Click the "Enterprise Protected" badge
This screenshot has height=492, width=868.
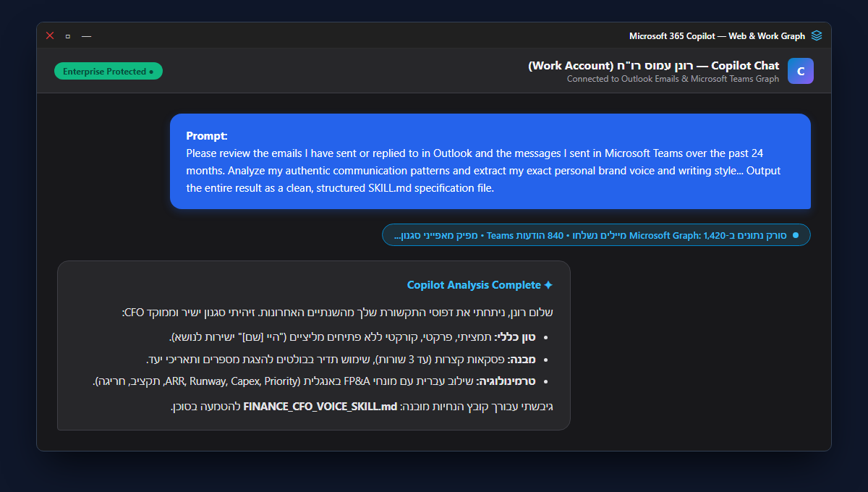(109, 72)
